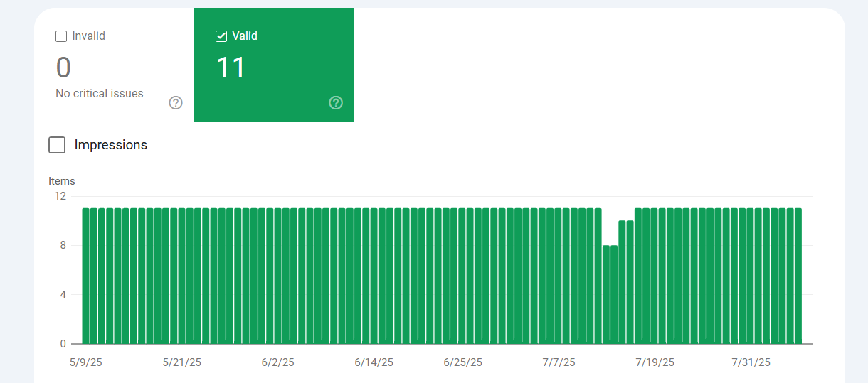
Task: Uncheck the Valid checkbox
Action: tap(221, 36)
